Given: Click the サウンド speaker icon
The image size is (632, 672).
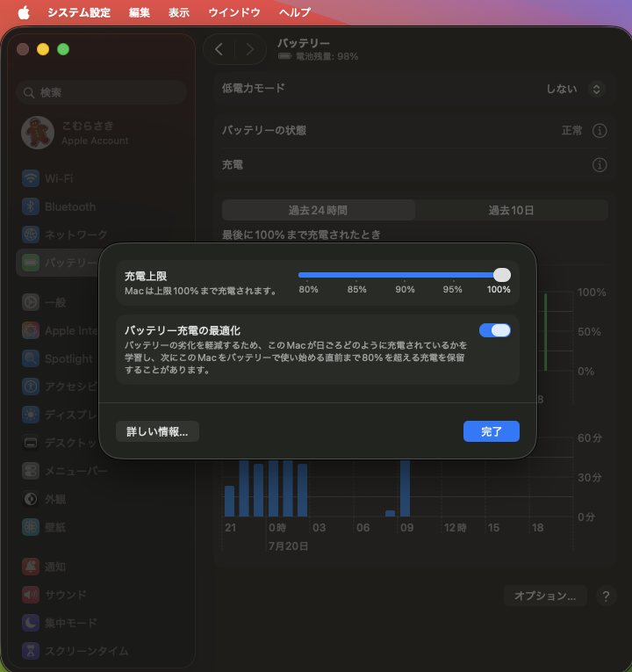Looking at the screenshot, I should 31,595.
